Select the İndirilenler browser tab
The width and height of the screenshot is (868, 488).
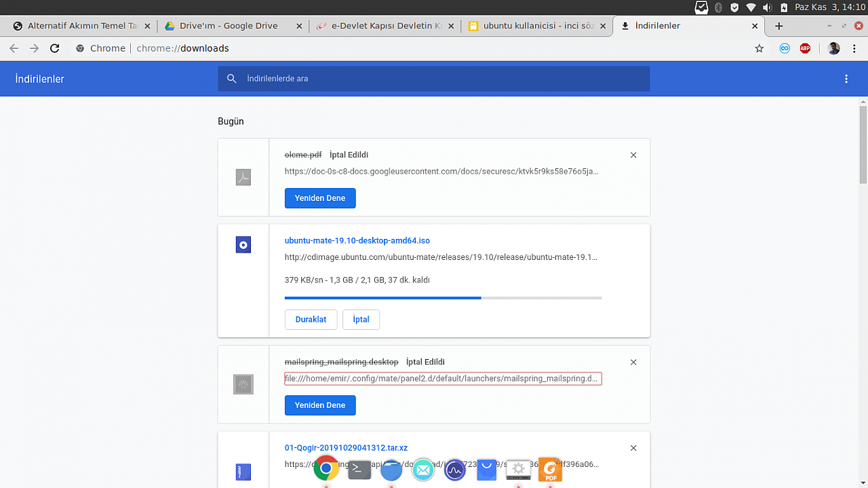point(689,26)
